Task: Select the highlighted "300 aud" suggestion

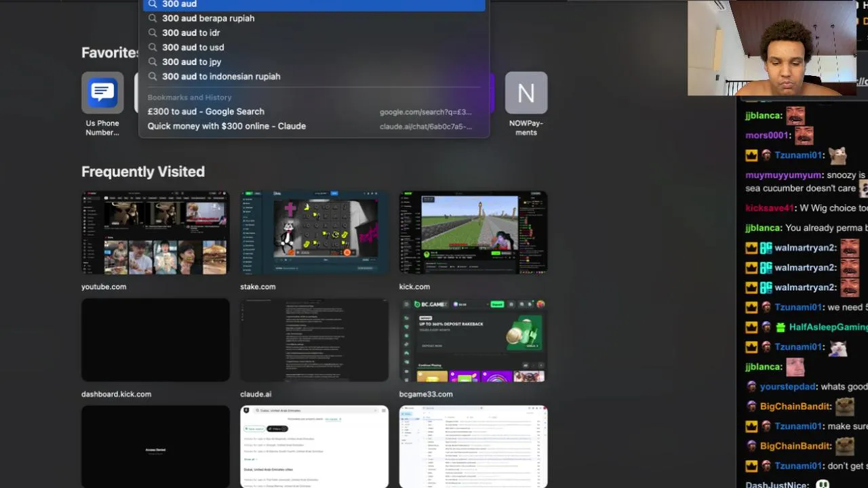Action: [313, 5]
